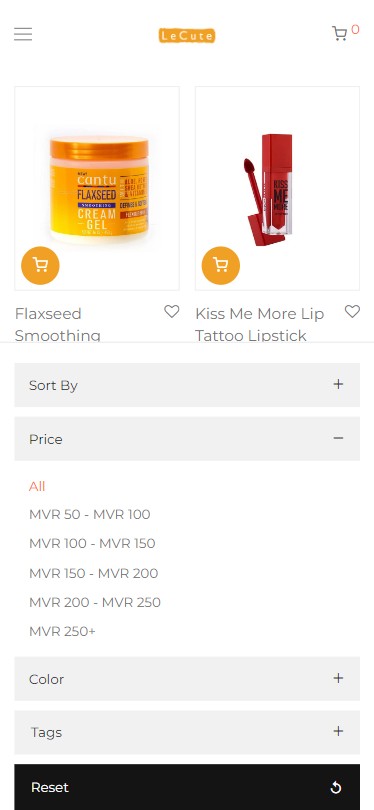Filter by MVR 150 - MVR 200
Screen dimensions: 374x810
pos(94,573)
